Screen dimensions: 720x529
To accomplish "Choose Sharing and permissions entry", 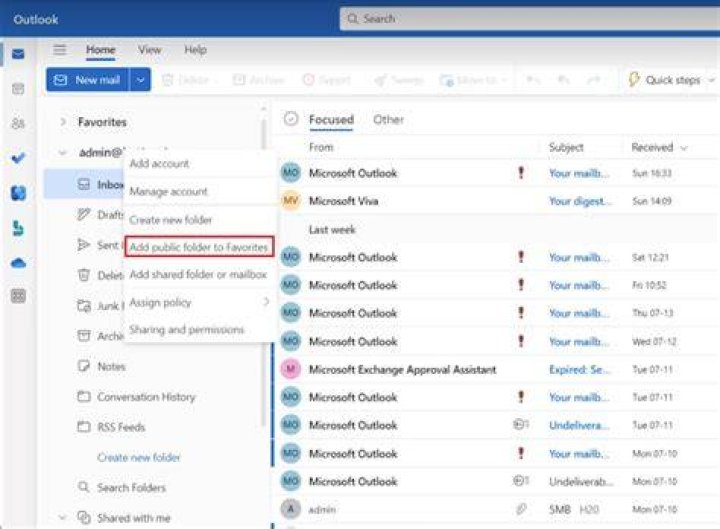I will pyautogui.click(x=187, y=330).
